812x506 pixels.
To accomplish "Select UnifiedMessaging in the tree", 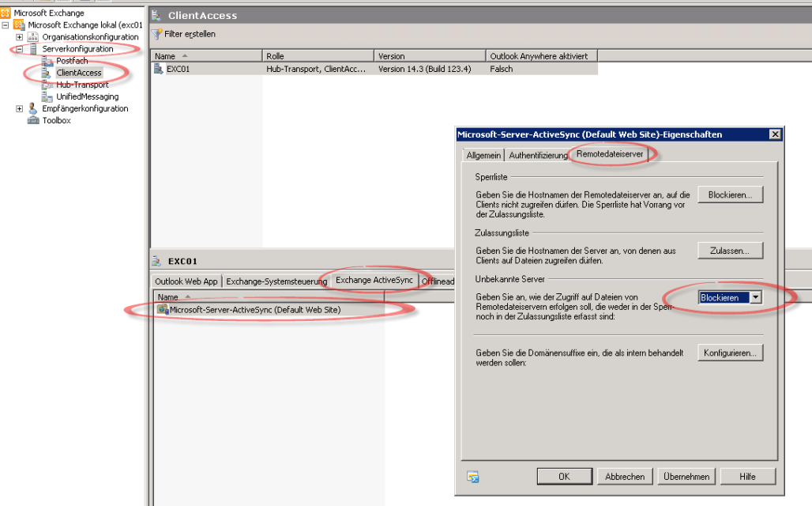I will (88, 96).
